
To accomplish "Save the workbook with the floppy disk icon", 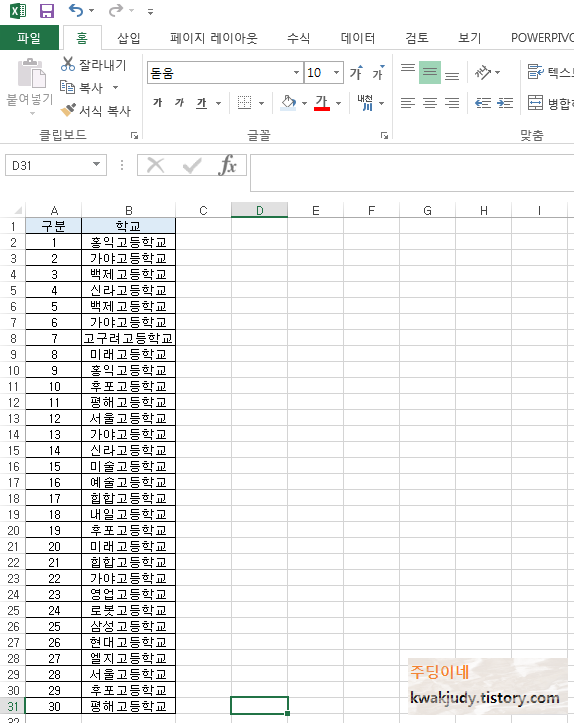I will [47, 10].
